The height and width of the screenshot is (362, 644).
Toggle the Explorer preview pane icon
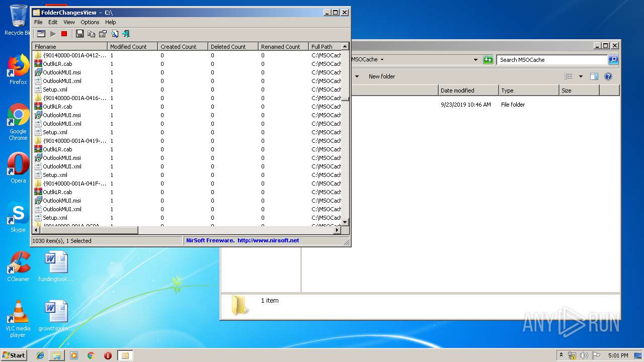pos(594,76)
